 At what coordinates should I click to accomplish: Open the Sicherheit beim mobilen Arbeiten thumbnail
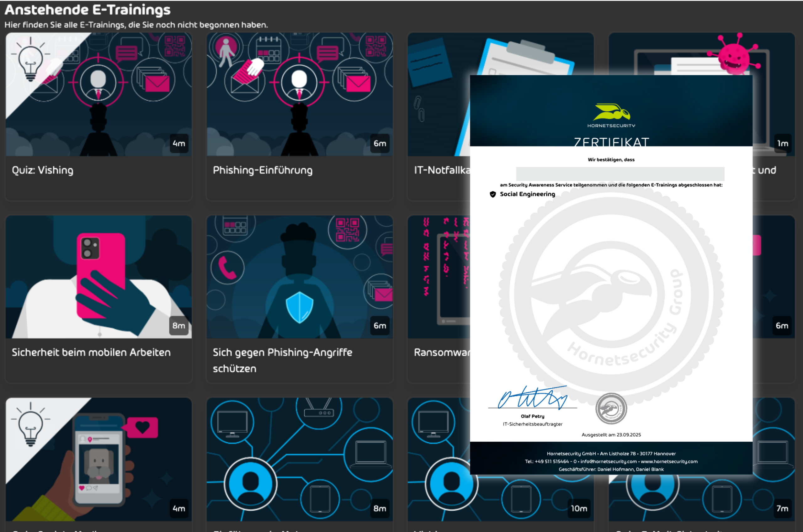[98, 277]
